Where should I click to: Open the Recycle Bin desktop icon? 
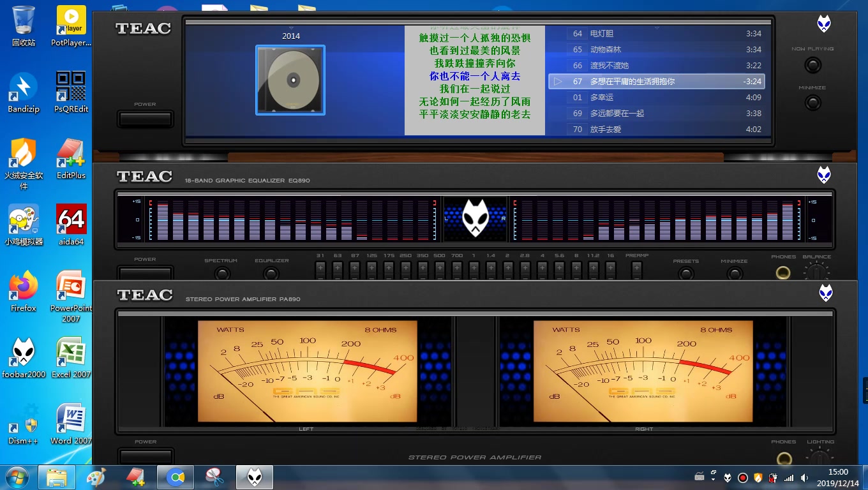24,26
